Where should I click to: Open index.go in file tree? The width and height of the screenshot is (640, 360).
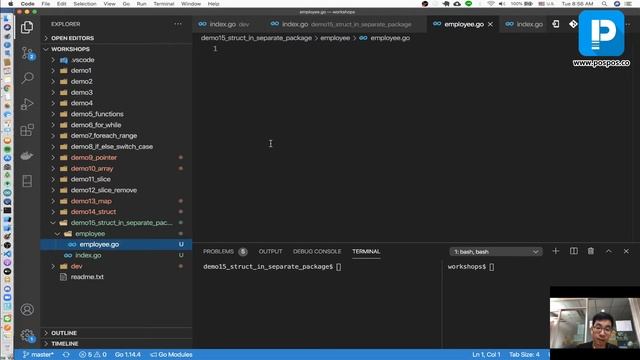pos(116,256)
